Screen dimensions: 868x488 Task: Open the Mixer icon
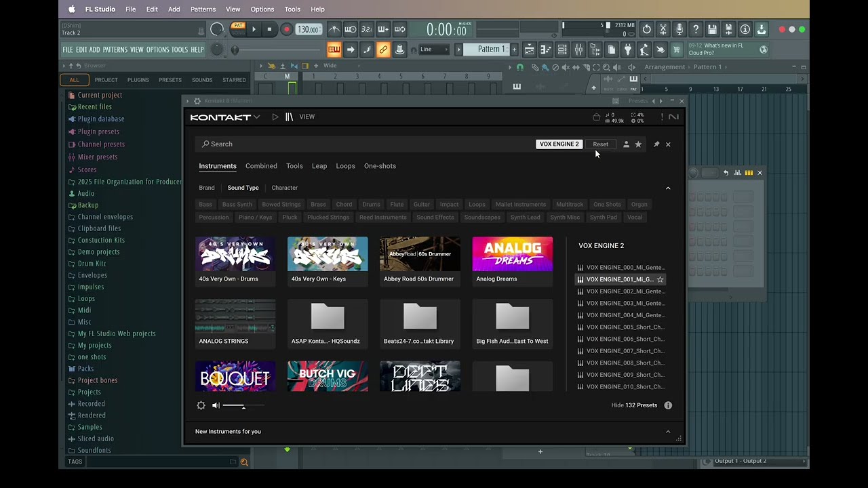point(578,49)
